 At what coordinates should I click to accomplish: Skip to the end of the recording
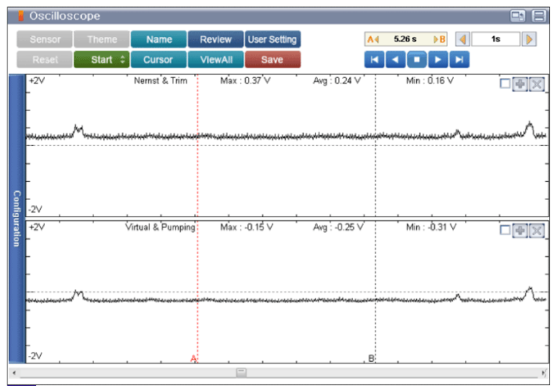click(x=459, y=59)
